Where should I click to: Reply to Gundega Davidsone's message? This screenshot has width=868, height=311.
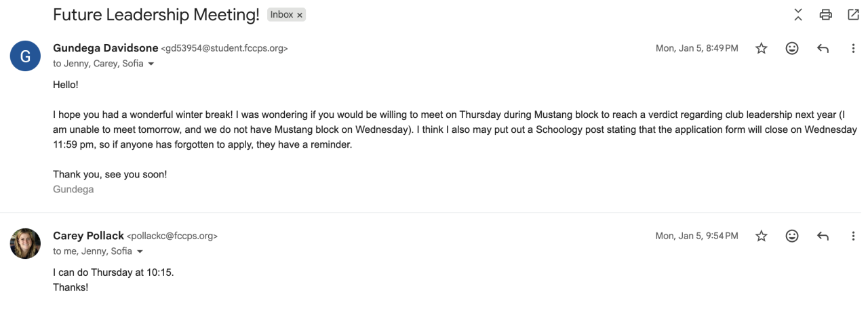click(x=823, y=48)
